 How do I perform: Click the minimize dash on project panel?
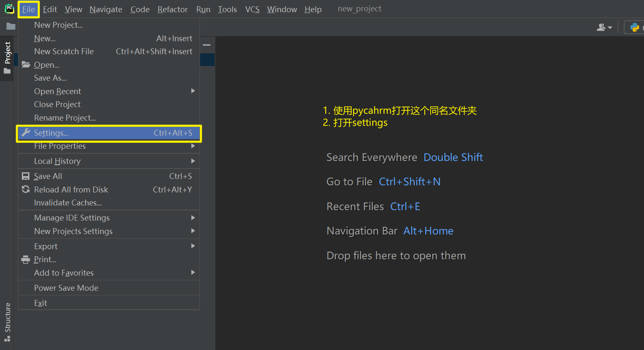[x=207, y=45]
